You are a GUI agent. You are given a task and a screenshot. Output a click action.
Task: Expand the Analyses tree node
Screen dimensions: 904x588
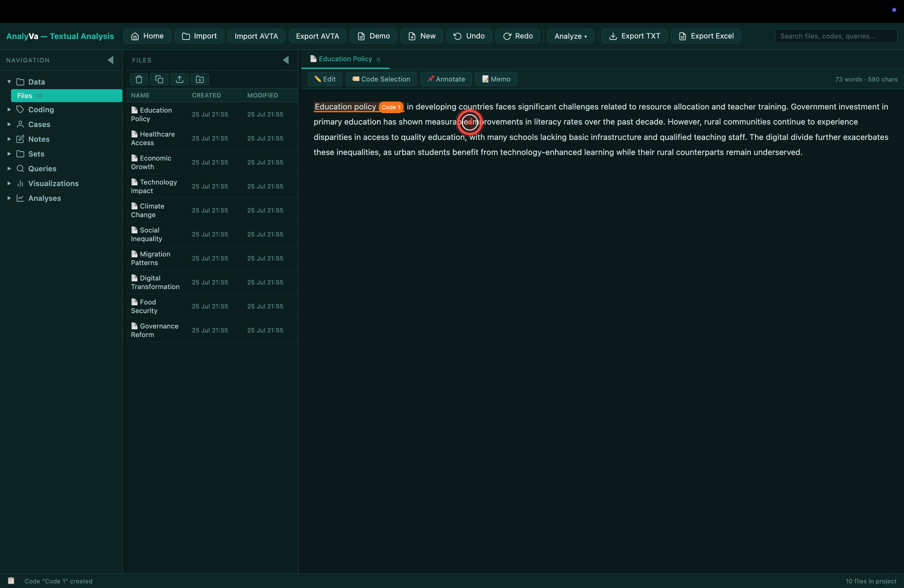tap(9, 198)
